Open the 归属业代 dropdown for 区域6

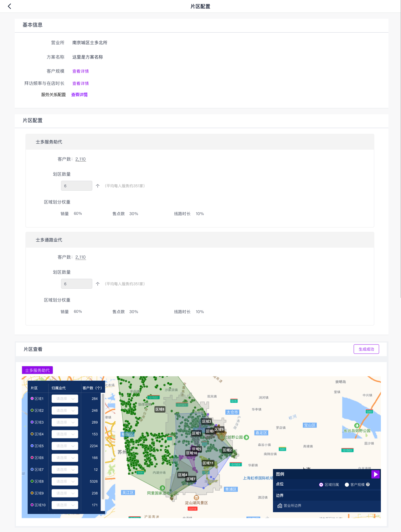(x=65, y=458)
